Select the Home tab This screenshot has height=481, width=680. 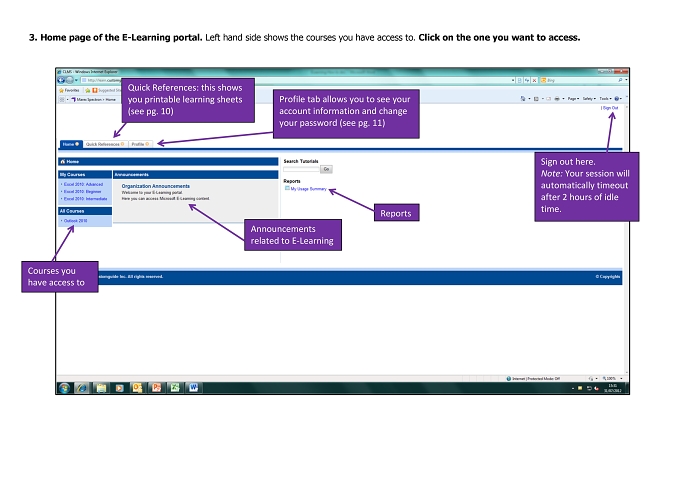tap(71, 144)
